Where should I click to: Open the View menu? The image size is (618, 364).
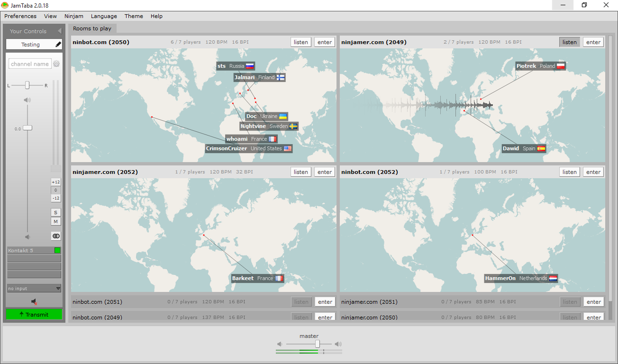click(x=50, y=16)
